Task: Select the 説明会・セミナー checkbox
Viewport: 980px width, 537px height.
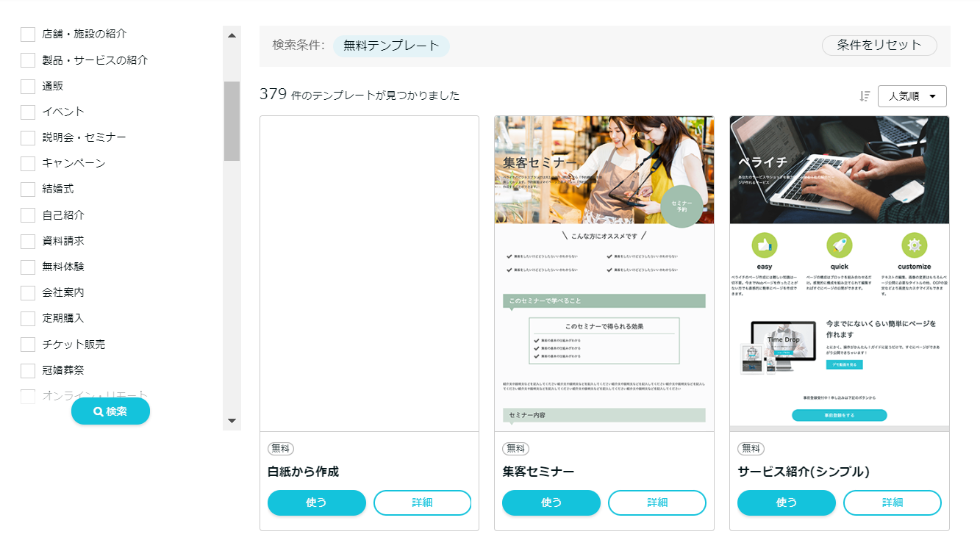Action: pos(28,137)
